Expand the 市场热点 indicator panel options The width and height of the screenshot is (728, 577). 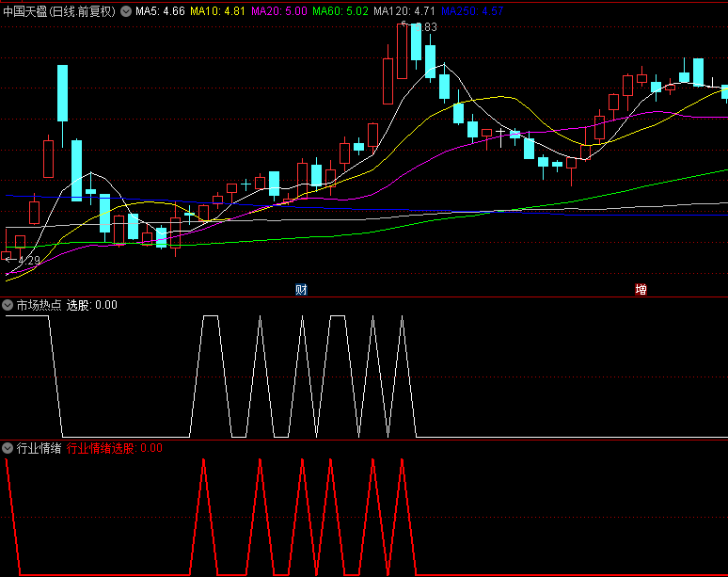click(8, 305)
